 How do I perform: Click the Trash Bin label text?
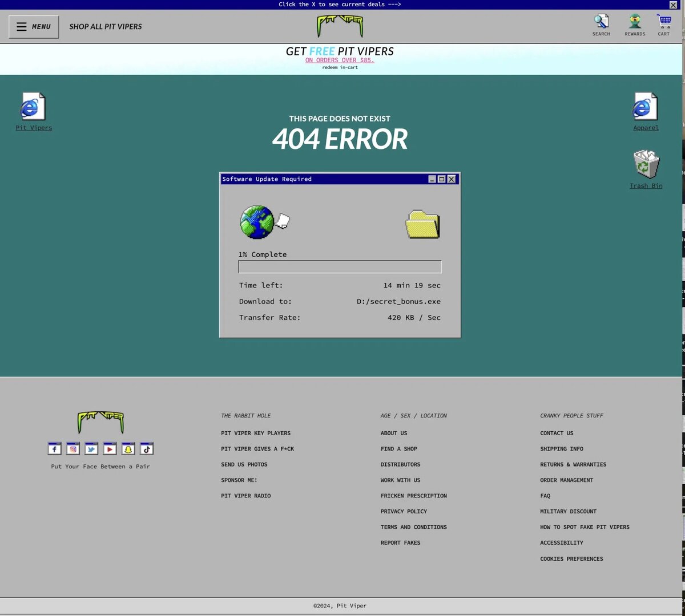point(646,186)
